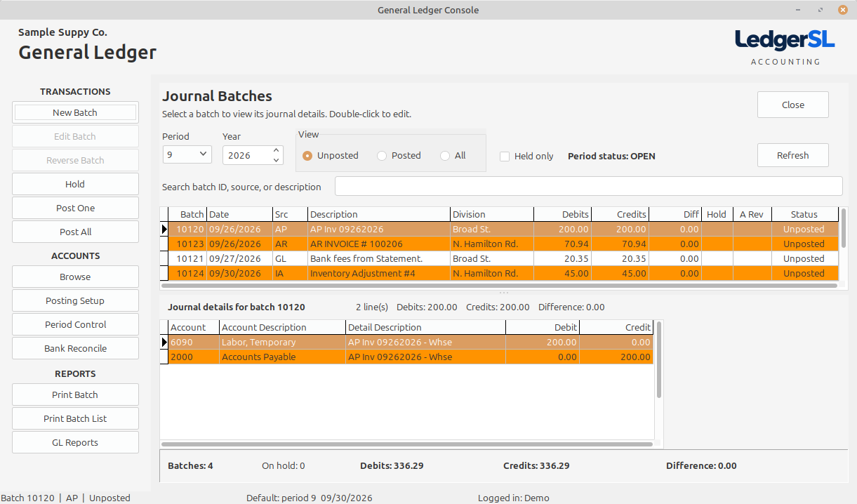This screenshot has height=504, width=857.
Task: Click the Hold button in Transactions
Action: tap(75, 184)
